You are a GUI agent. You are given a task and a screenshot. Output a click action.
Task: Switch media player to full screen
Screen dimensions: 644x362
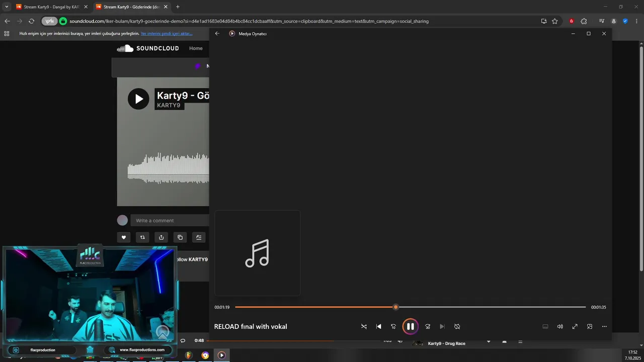(x=575, y=326)
